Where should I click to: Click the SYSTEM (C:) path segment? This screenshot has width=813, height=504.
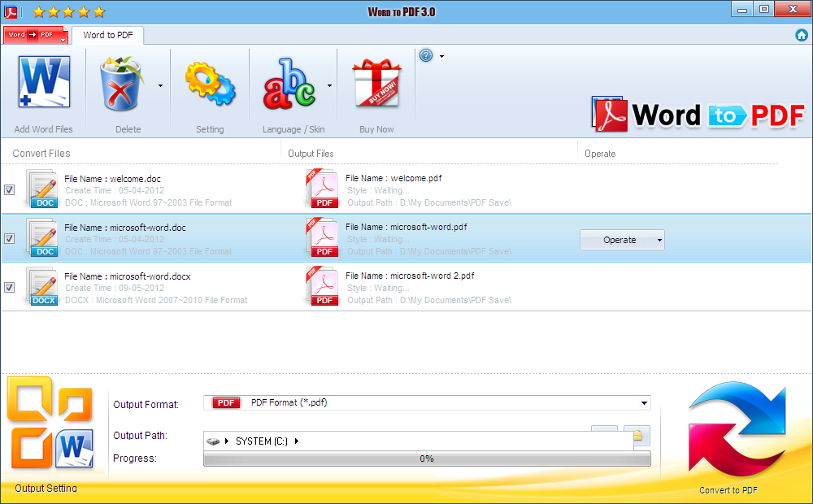coord(261,441)
